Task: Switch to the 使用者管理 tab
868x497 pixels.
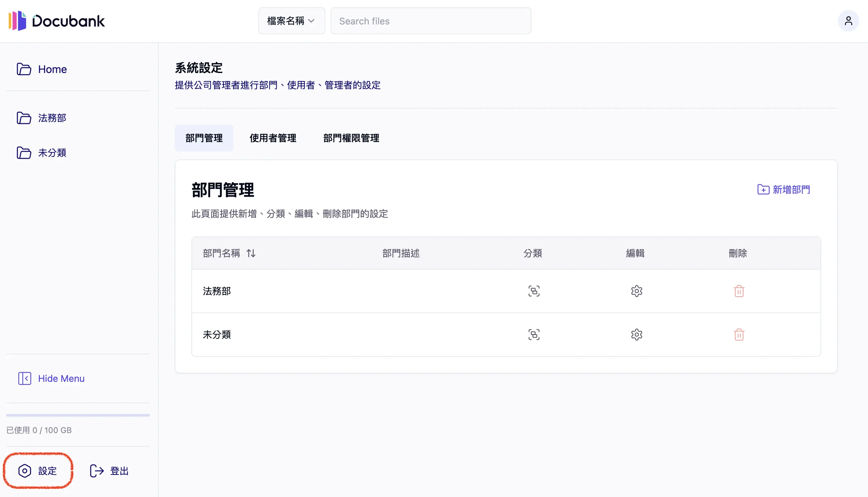Action: pyautogui.click(x=272, y=138)
